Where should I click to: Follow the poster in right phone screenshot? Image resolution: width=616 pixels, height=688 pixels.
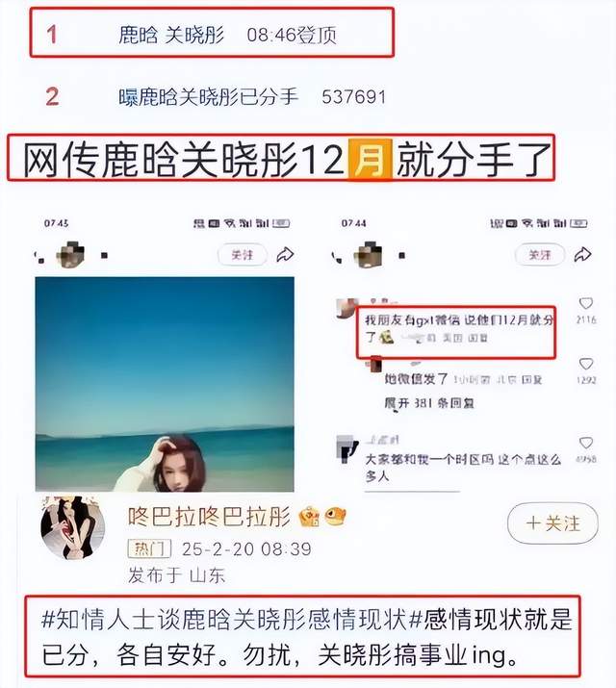point(540,254)
